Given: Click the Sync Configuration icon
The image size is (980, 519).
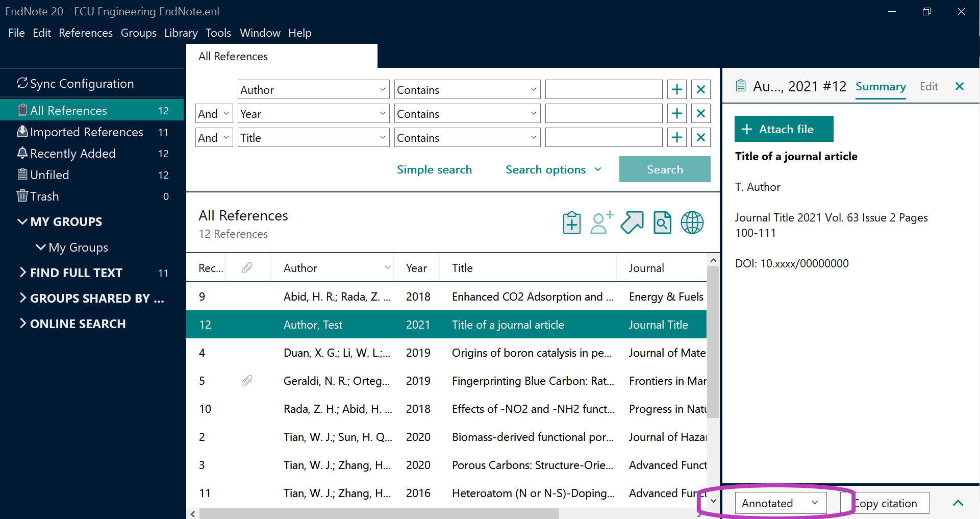Looking at the screenshot, I should (x=21, y=83).
